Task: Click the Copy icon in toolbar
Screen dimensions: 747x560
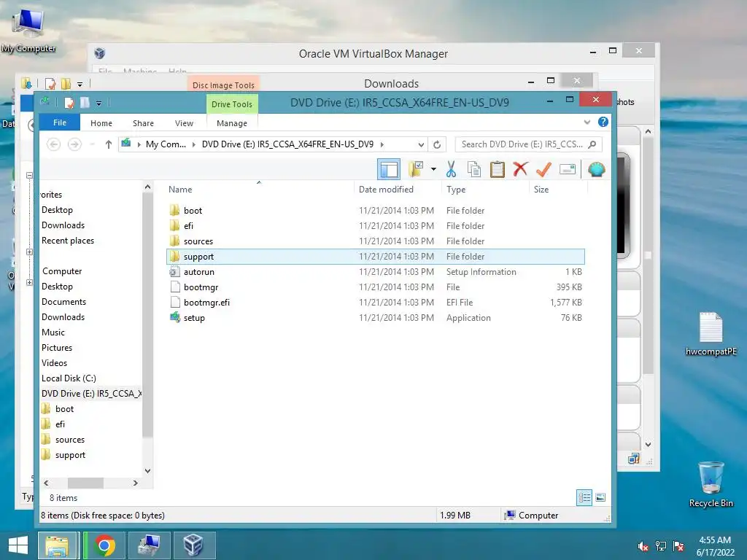Action: pos(474,169)
